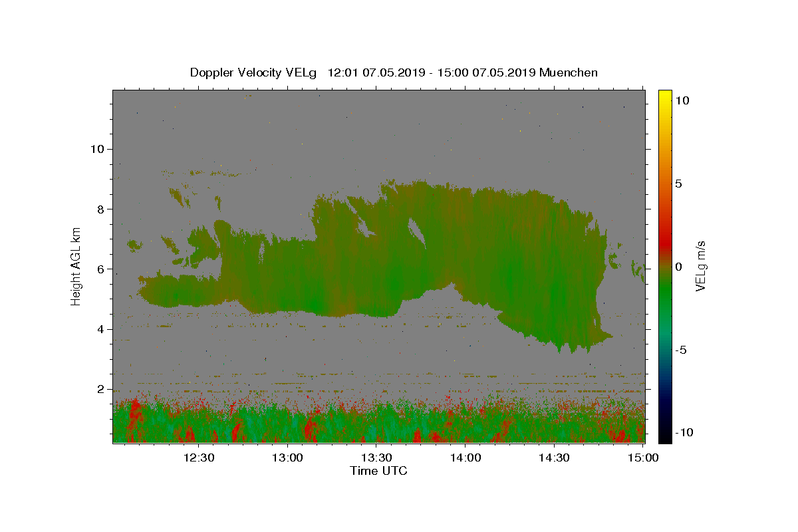Image resolution: width=798 pixels, height=532 pixels.
Task: Click the 'VELg m/s' colorbar title
Action: (x=701, y=267)
